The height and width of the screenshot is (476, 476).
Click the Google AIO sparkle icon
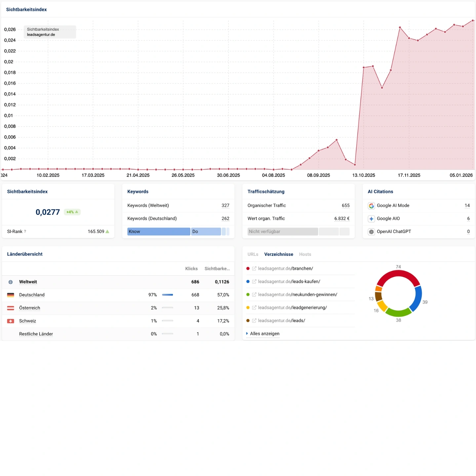pyautogui.click(x=371, y=219)
